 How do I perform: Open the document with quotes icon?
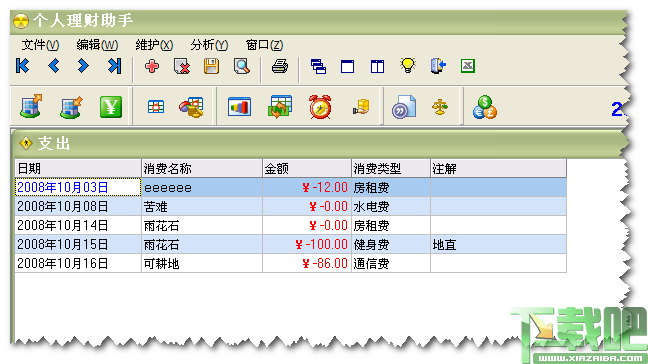tap(404, 107)
